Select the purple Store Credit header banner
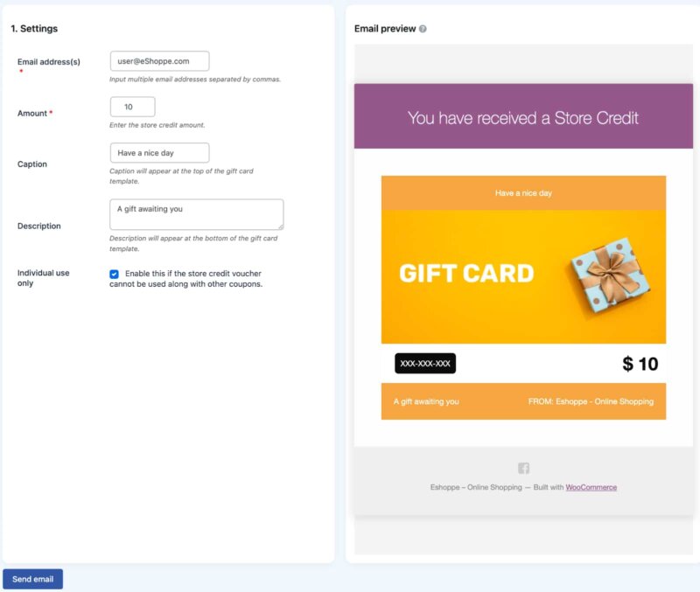 tap(522, 115)
